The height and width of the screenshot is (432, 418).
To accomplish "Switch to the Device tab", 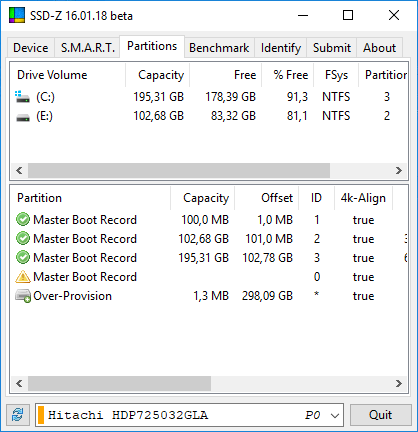I will [31, 48].
